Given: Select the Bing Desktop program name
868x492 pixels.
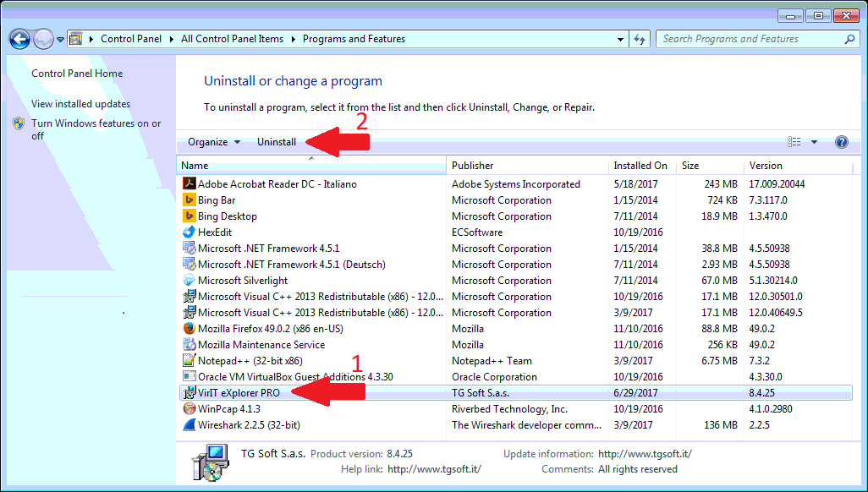Looking at the screenshot, I should click(x=228, y=216).
